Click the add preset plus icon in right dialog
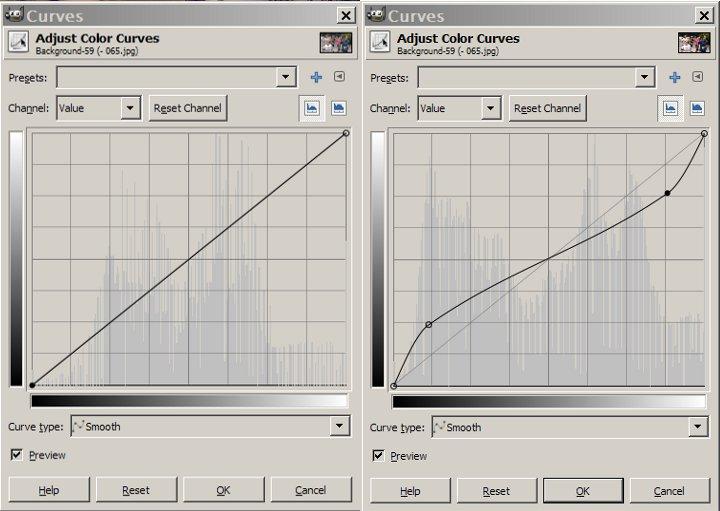Viewport: 720px width, 511px height. click(x=675, y=77)
